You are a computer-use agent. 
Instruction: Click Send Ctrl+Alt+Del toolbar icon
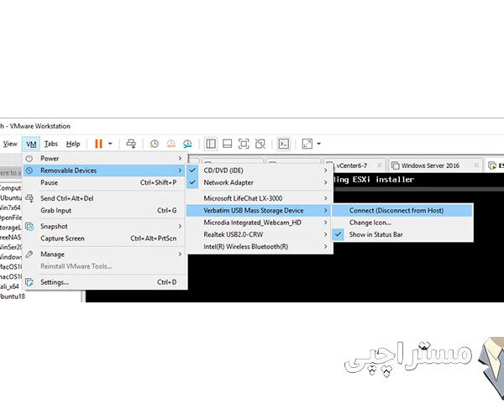pos(130,144)
